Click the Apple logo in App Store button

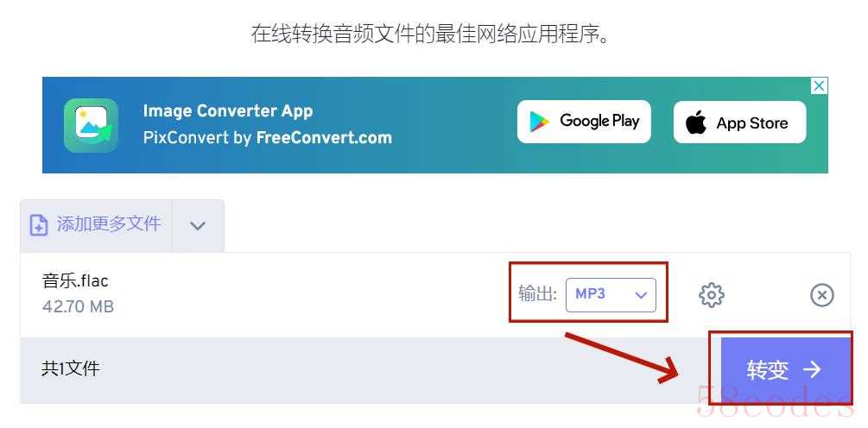(696, 123)
